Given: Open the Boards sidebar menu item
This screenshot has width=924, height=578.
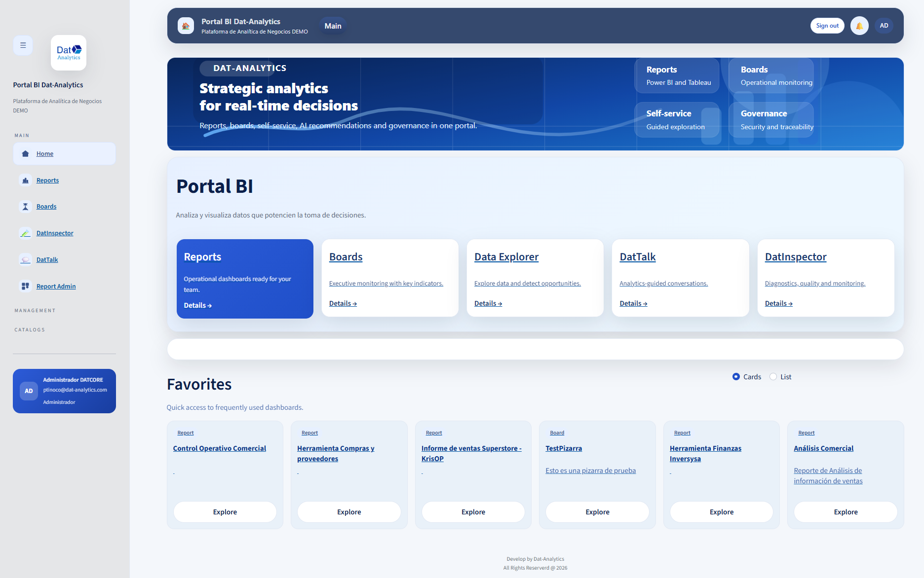Looking at the screenshot, I should coord(64,207).
